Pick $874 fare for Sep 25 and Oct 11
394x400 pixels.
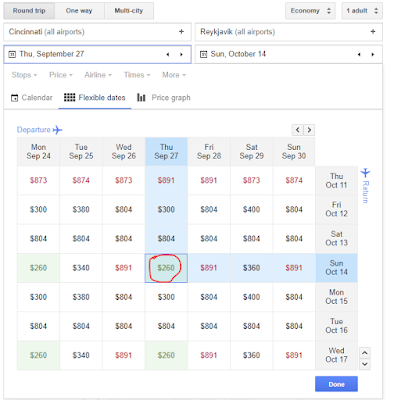click(81, 180)
